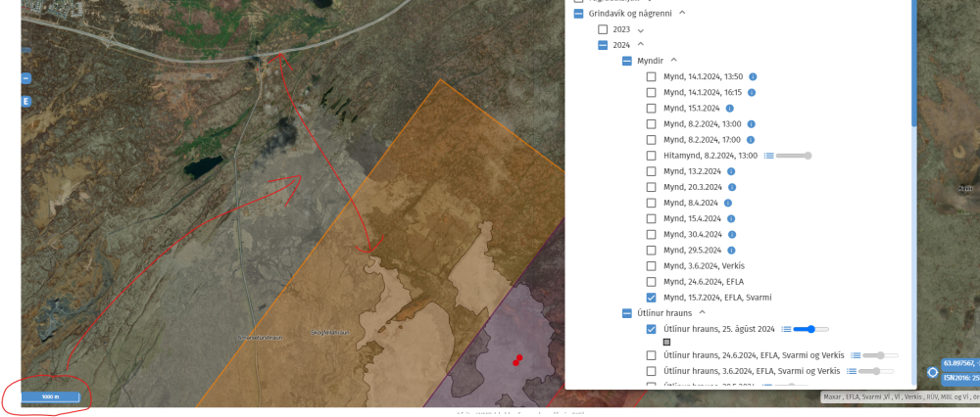This screenshot has width=980, height=417.
Task: Click the coordinate locator crosshair icon
Action: (x=932, y=372)
